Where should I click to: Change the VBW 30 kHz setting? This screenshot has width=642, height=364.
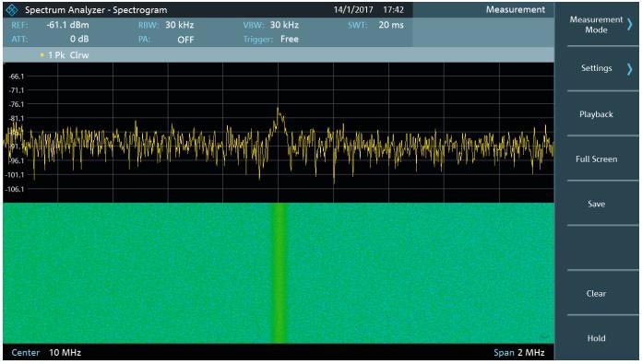[284, 25]
